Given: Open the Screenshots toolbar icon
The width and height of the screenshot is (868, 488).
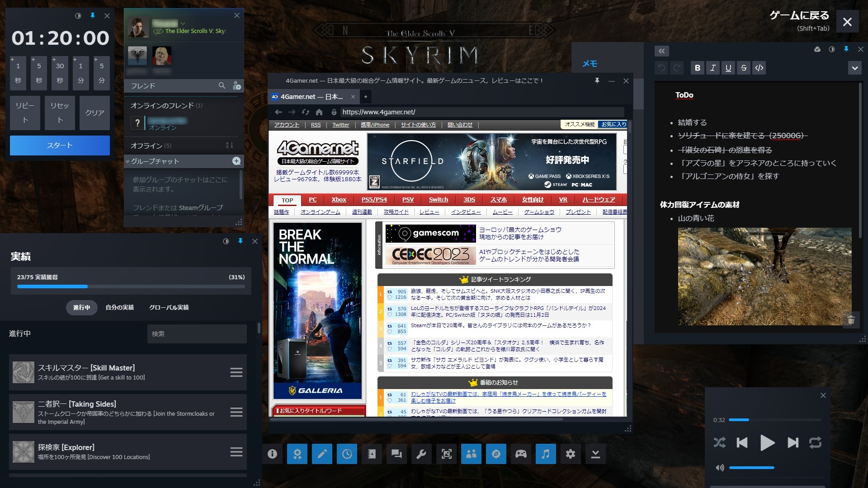Looking at the screenshot, I should [446, 454].
